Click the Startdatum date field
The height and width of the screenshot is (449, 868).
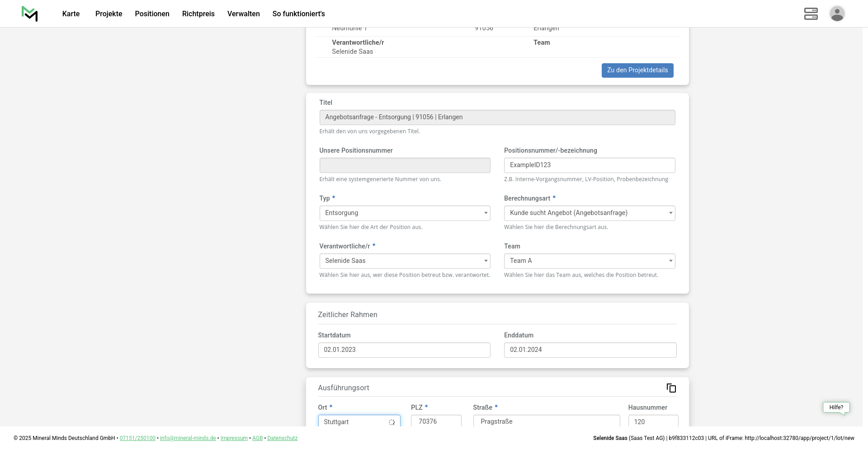[404, 350]
